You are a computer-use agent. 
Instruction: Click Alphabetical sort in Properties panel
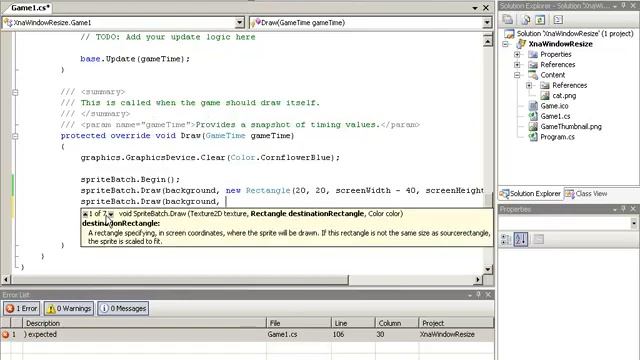point(520,239)
